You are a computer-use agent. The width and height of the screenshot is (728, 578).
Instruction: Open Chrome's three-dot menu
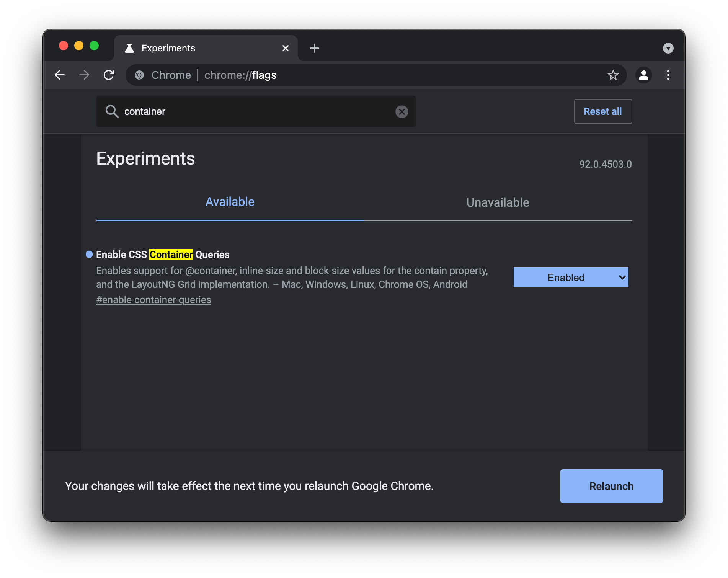coord(668,75)
